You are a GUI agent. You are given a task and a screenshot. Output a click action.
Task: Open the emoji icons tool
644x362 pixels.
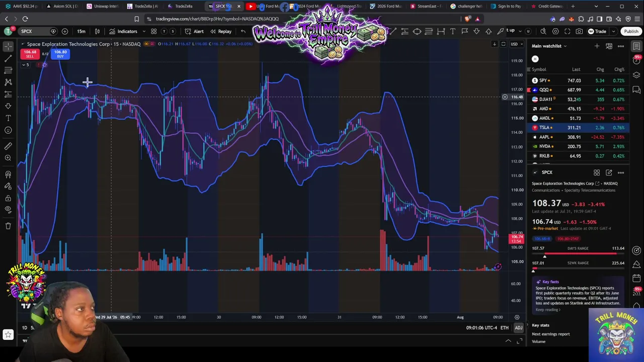click(8, 130)
